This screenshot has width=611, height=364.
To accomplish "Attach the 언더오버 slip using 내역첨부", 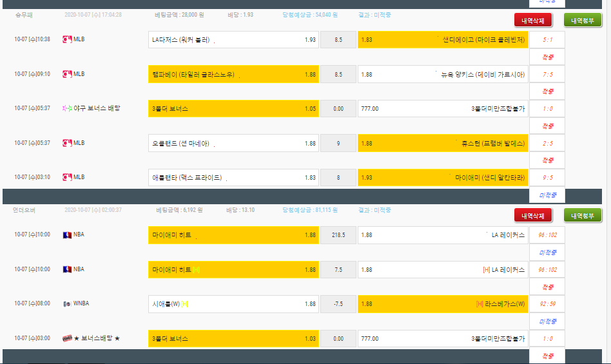I will pos(583,216).
